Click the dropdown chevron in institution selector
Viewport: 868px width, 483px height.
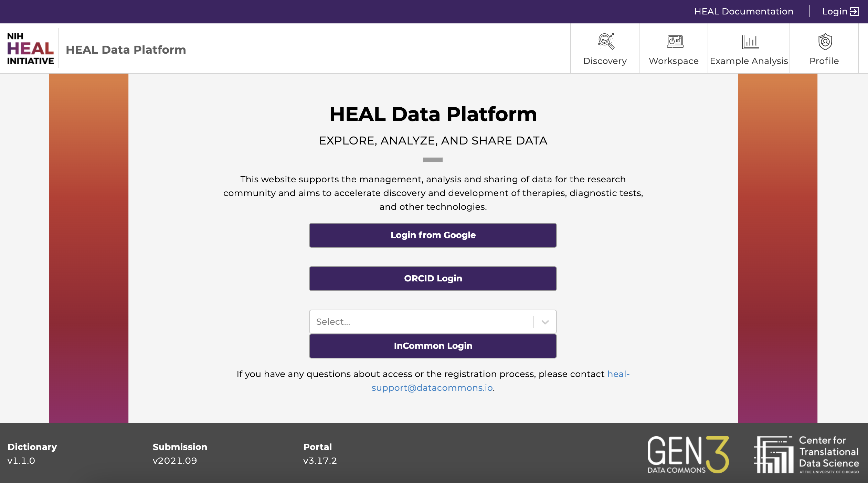click(x=546, y=321)
